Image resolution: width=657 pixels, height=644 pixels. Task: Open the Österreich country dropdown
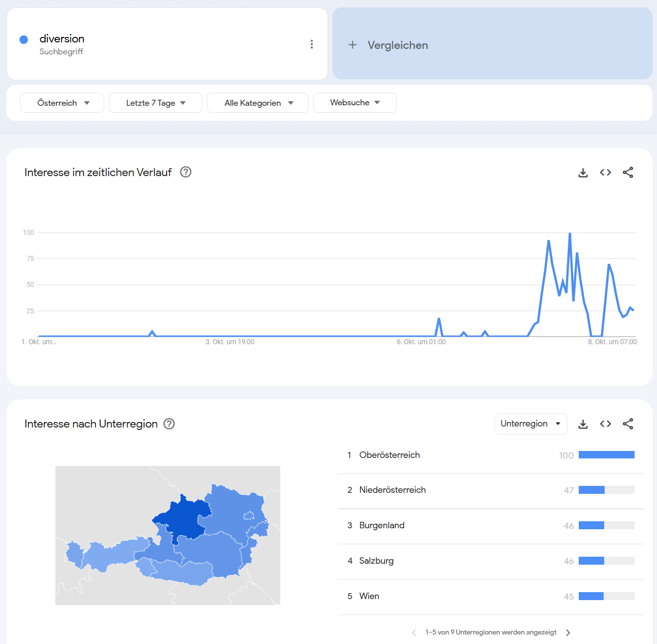(x=62, y=103)
